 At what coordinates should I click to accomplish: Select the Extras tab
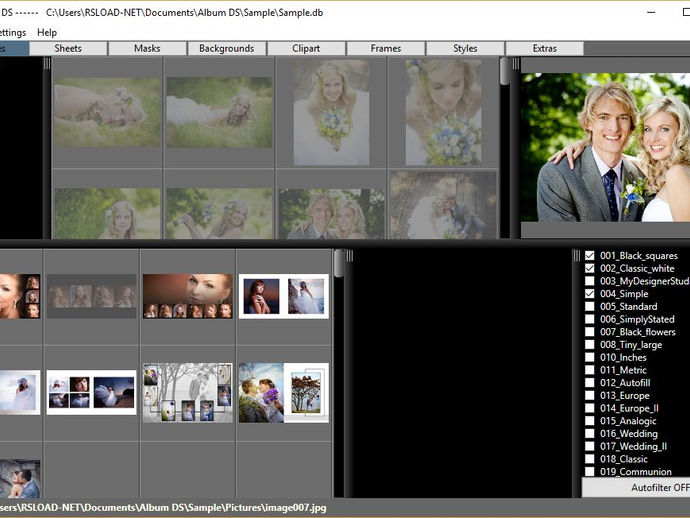545,48
